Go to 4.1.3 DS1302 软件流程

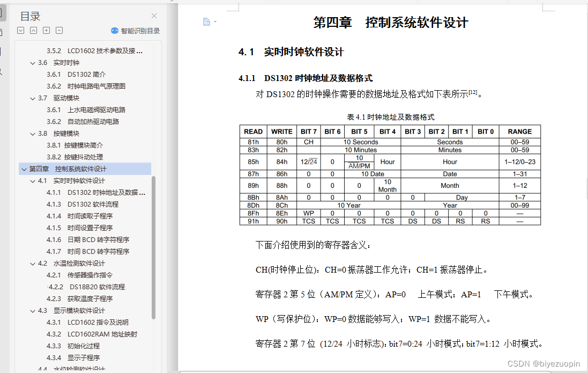[x=83, y=204]
